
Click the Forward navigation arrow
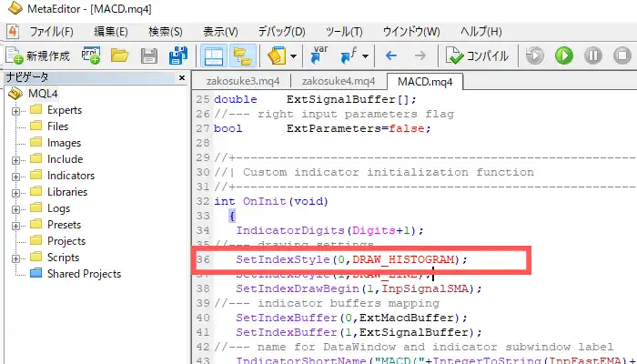pos(420,56)
